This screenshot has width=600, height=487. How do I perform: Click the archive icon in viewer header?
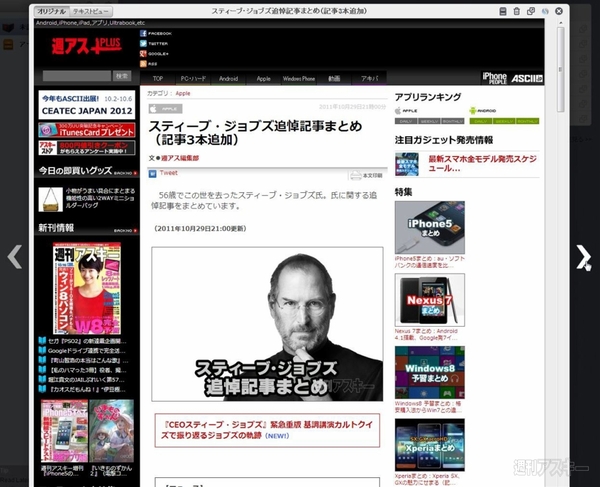click(503, 11)
